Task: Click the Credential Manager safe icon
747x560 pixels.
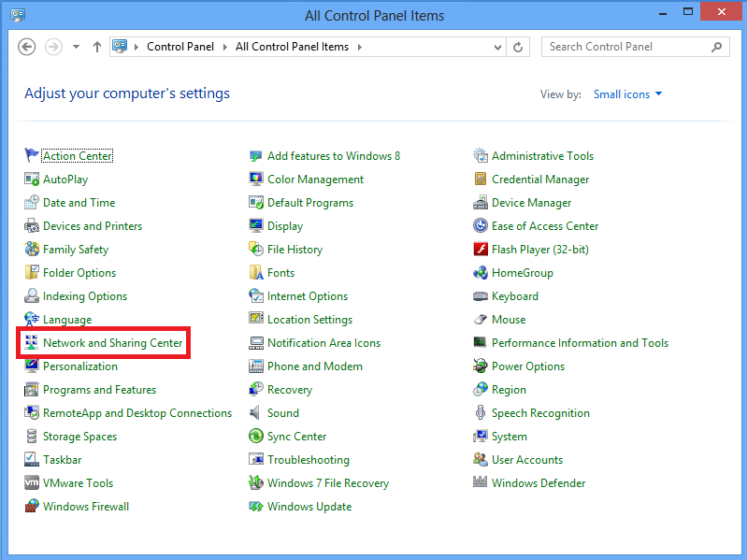Action: (481, 179)
